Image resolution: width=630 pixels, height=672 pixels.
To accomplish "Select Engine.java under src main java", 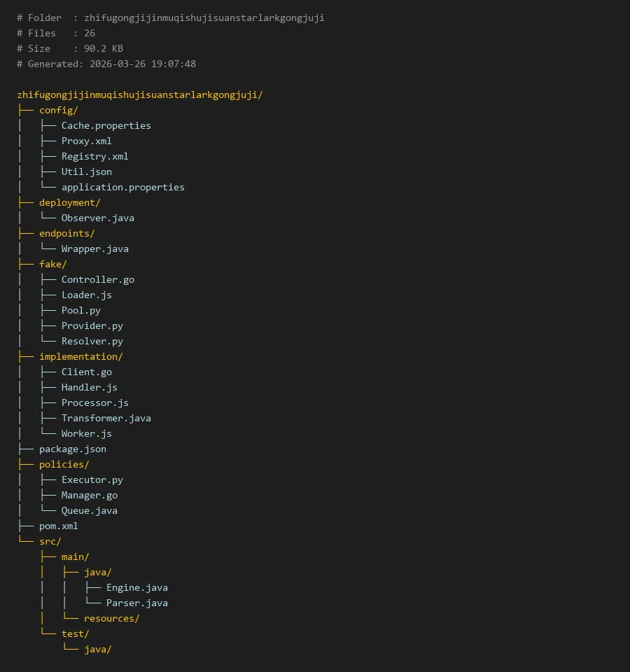I will coord(136,587).
